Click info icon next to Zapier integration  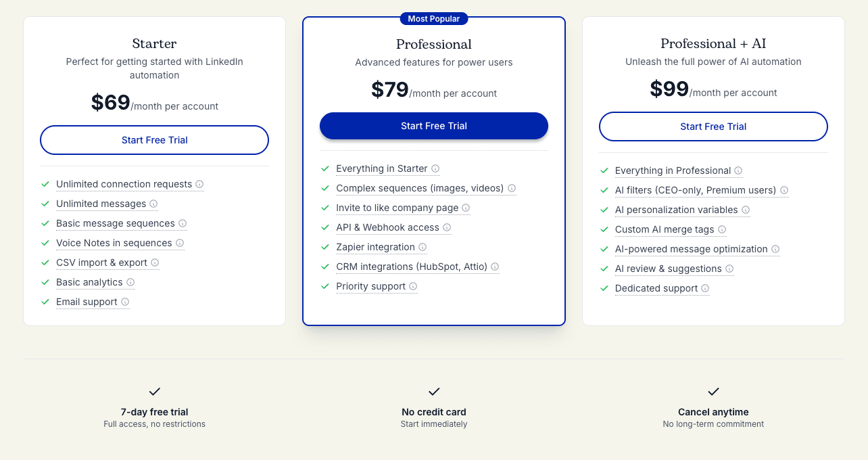coord(423,247)
